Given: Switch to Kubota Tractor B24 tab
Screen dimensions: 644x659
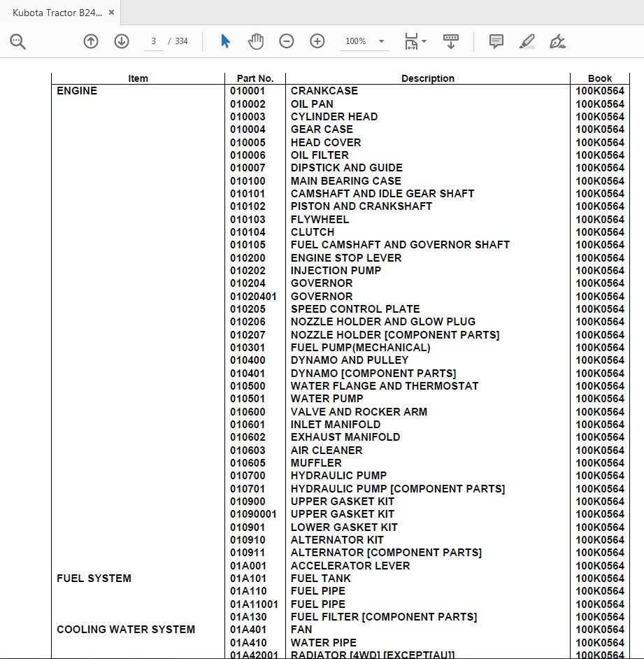Looking at the screenshot, I should coord(57,13).
